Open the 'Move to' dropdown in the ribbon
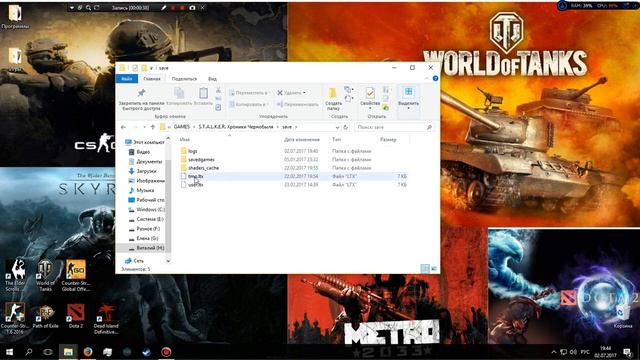The image size is (640, 360). point(249,93)
